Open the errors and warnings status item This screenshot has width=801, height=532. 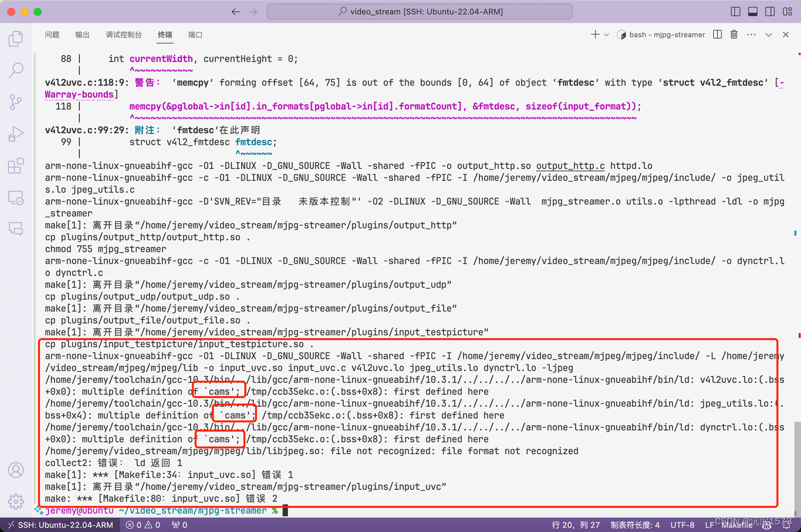tap(143, 525)
